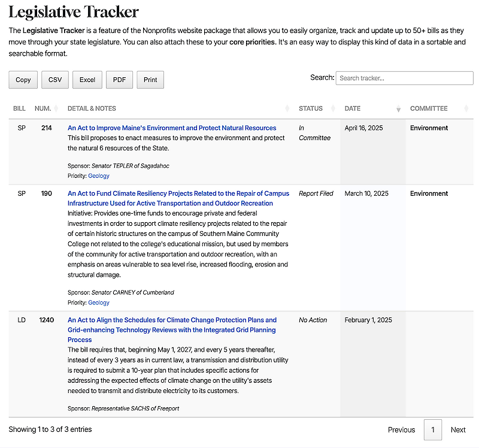Sort by NUM. column arrow icon
The image size is (479, 448).
(x=56, y=108)
